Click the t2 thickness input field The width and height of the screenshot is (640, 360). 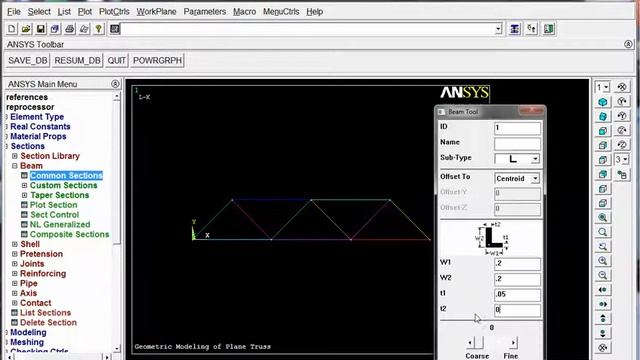tap(517, 310)
